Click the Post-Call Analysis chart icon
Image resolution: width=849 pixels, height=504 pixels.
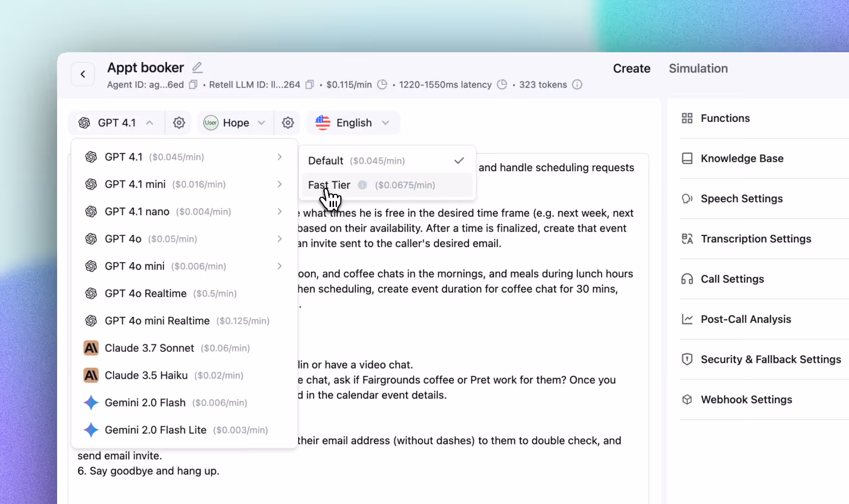point(687,319)
